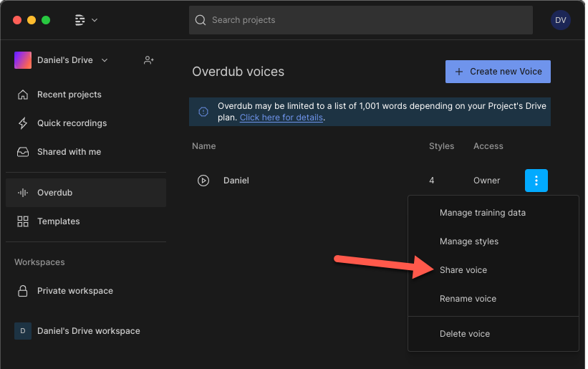588x369 pixels.
Task: Click the lightning bolt Quick recordings icon
Action: click(23, 123)
